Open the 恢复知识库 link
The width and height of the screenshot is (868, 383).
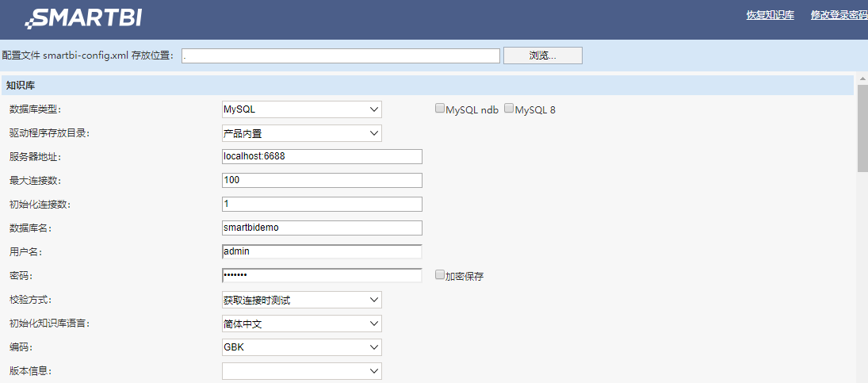point(770,16)
